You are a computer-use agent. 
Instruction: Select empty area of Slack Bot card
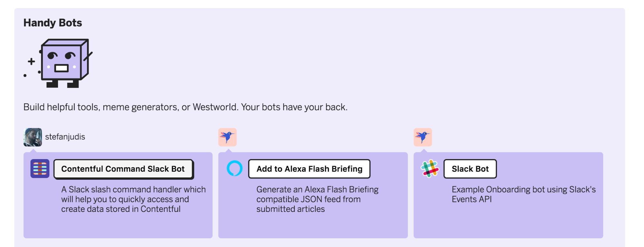508,222
